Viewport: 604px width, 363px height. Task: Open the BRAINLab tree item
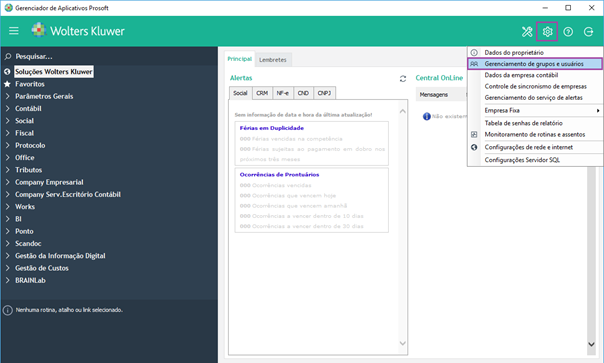pos(30,281)
